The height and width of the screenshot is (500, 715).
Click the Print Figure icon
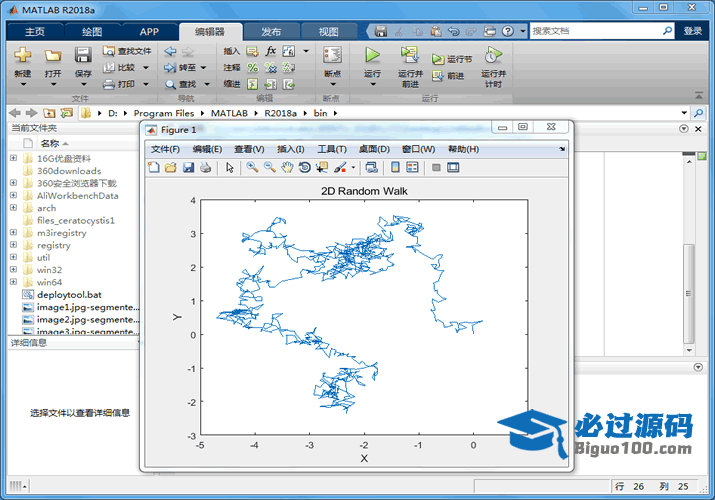tap(205, 167)
